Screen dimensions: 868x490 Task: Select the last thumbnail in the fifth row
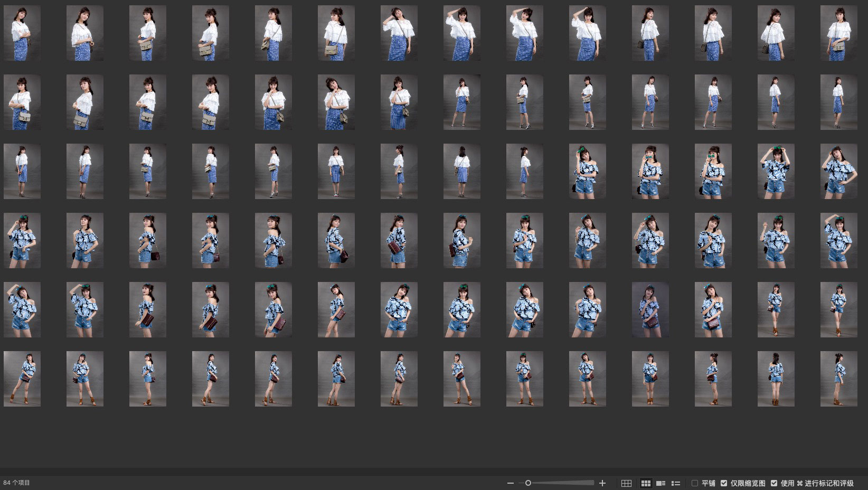(838, 309)
